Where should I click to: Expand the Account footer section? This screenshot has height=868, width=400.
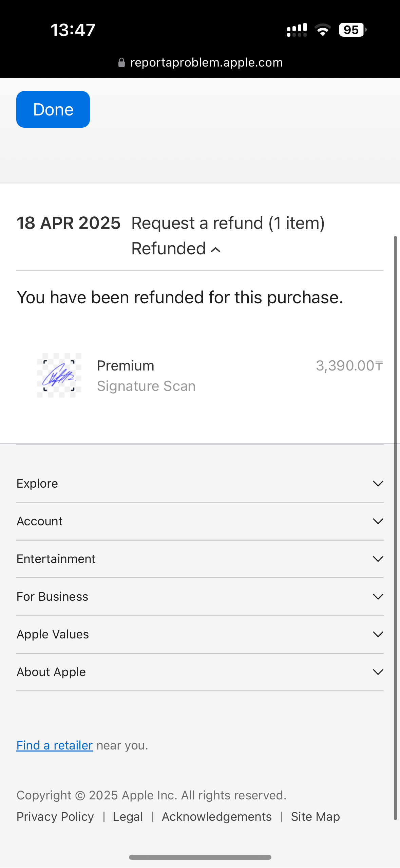378,521
